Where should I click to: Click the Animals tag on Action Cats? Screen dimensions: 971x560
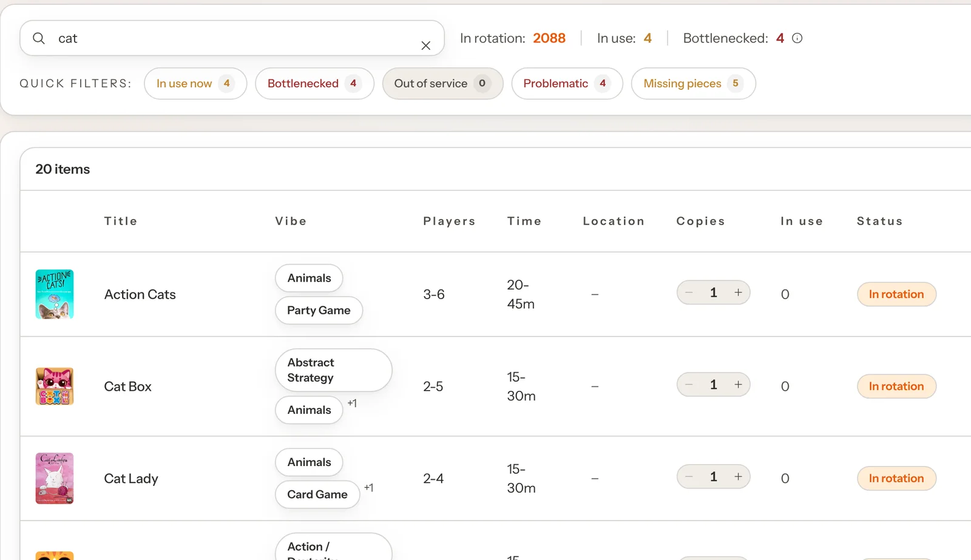(309, 278)
